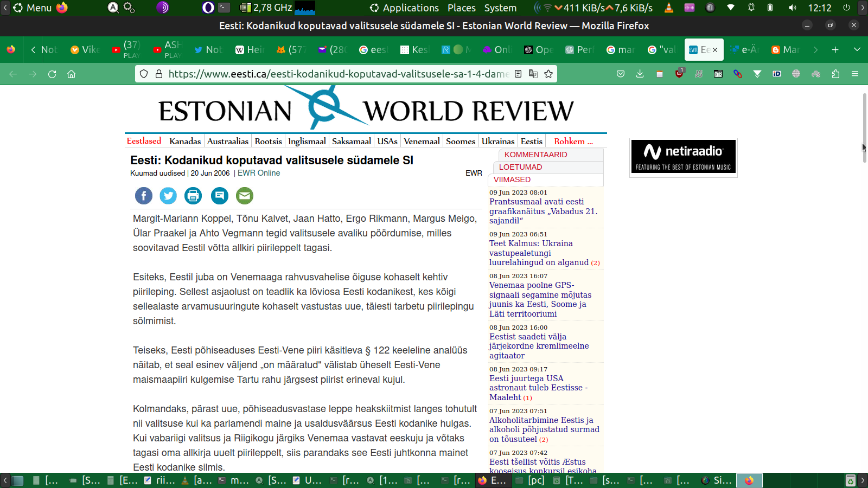The image size is (868, 488).
Task: Open the Applications menu
Action: coord(405,8)
